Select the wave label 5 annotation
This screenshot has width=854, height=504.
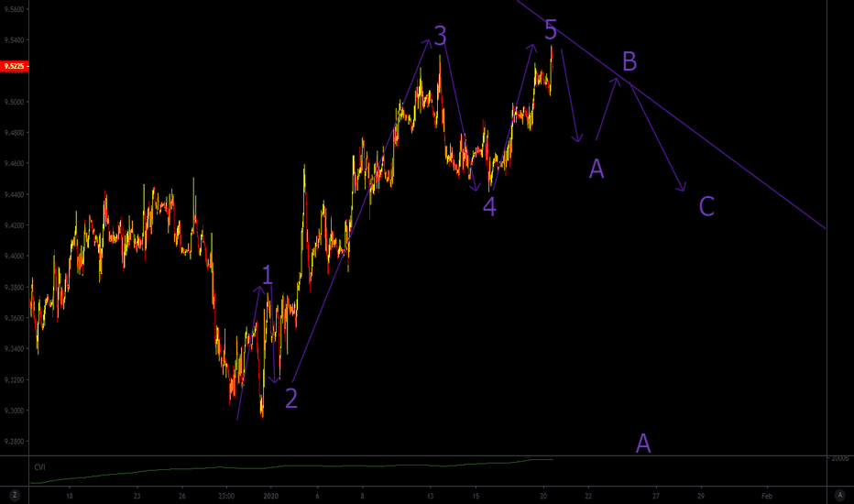pyautogui.click(x=551, y=29)
